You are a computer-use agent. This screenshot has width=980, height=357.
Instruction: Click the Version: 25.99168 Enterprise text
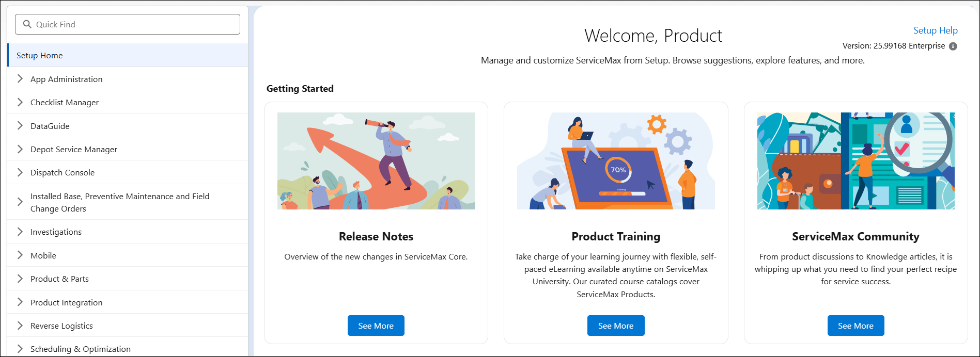coord(894,46)
